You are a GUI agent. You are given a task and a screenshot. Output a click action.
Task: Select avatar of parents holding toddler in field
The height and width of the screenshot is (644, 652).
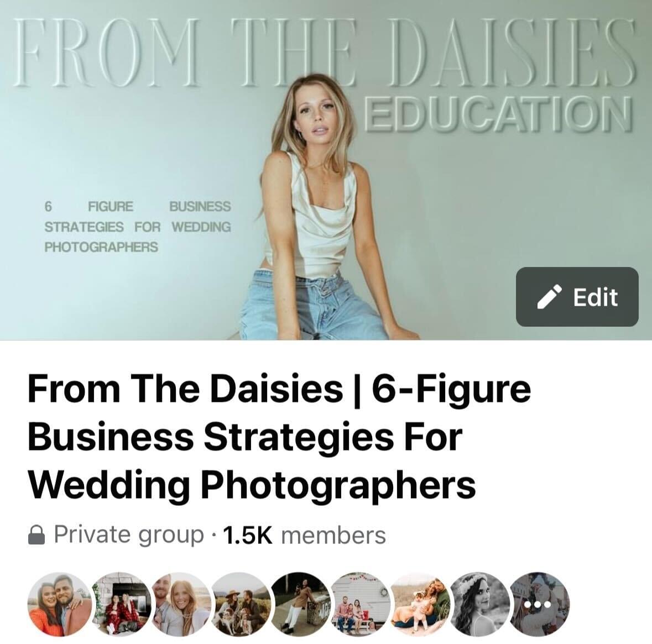[420, 604]
